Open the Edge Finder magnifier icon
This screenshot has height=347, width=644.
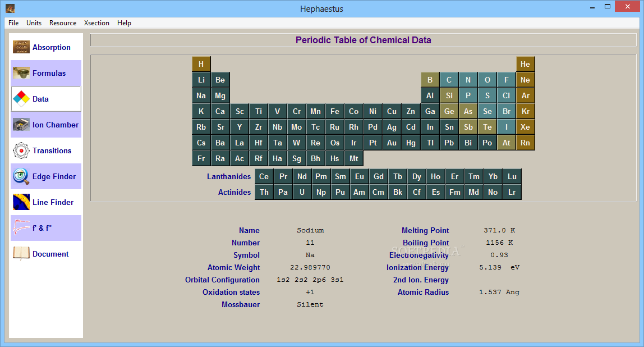[21, 176]
